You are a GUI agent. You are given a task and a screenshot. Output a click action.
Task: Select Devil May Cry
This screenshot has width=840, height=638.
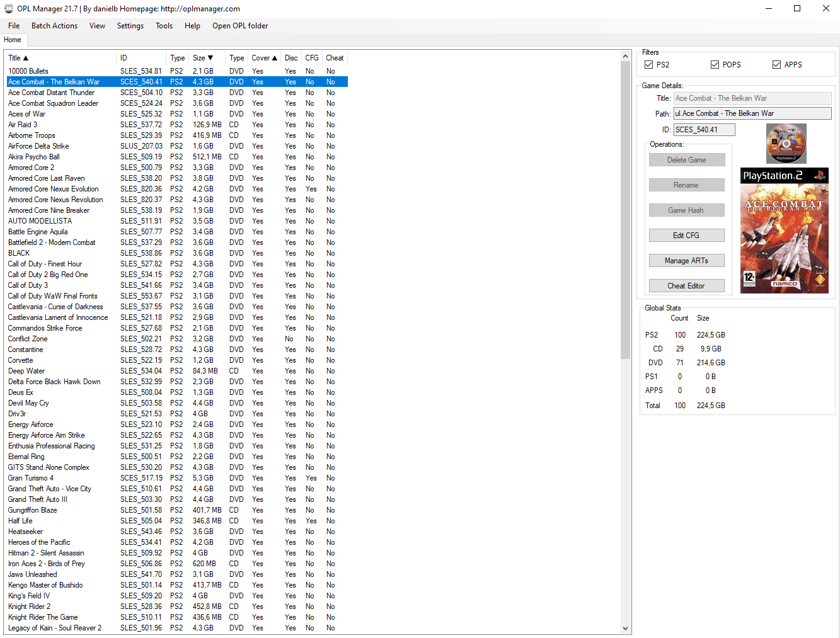tap(177, 403)
